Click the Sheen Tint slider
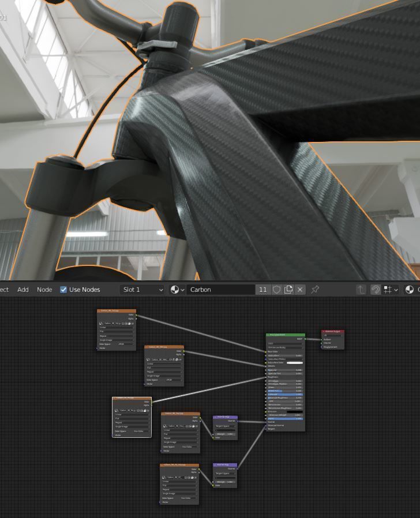This screenshot has height=518, width=420. 286,391
